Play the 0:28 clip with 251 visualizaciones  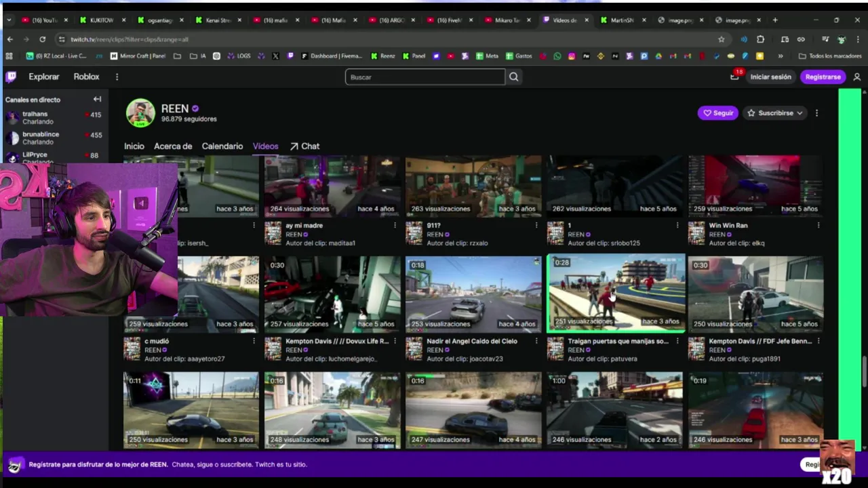point(616,293)
